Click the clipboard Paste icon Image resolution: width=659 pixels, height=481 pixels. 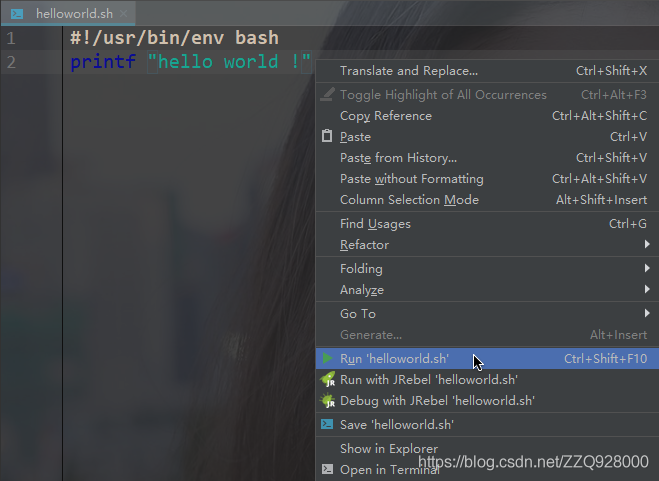(x=327, y=137)
